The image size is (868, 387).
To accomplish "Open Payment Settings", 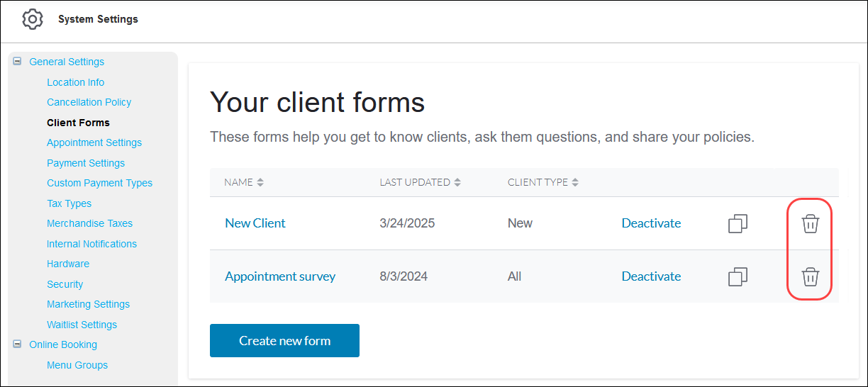I will [x=86, y=163].
